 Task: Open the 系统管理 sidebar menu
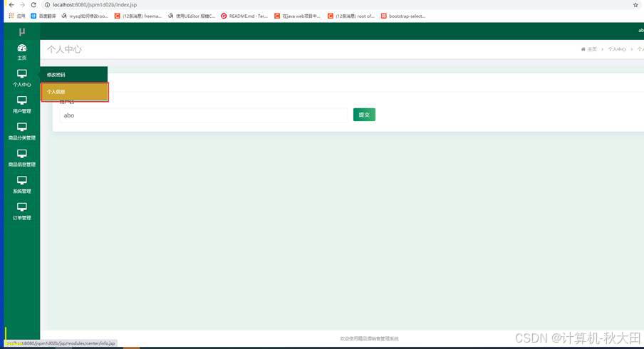(22, 185)
